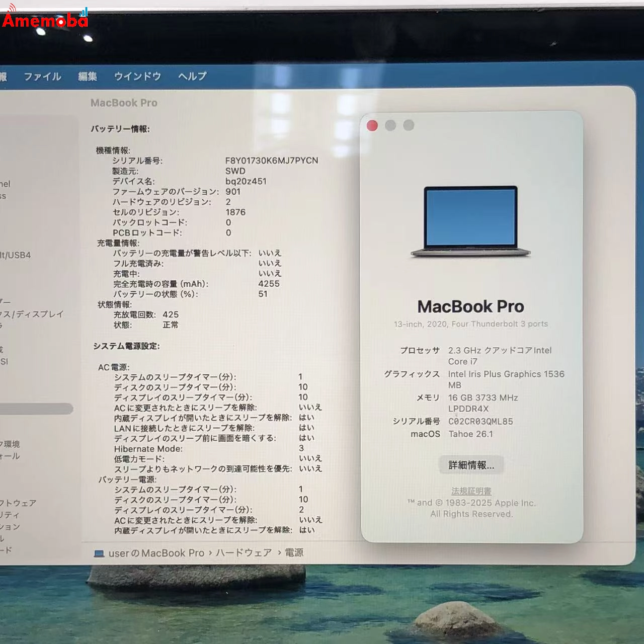Click the AC電源 section label
The height and width of the screenshot is (644, 644).
click(114, 367)
